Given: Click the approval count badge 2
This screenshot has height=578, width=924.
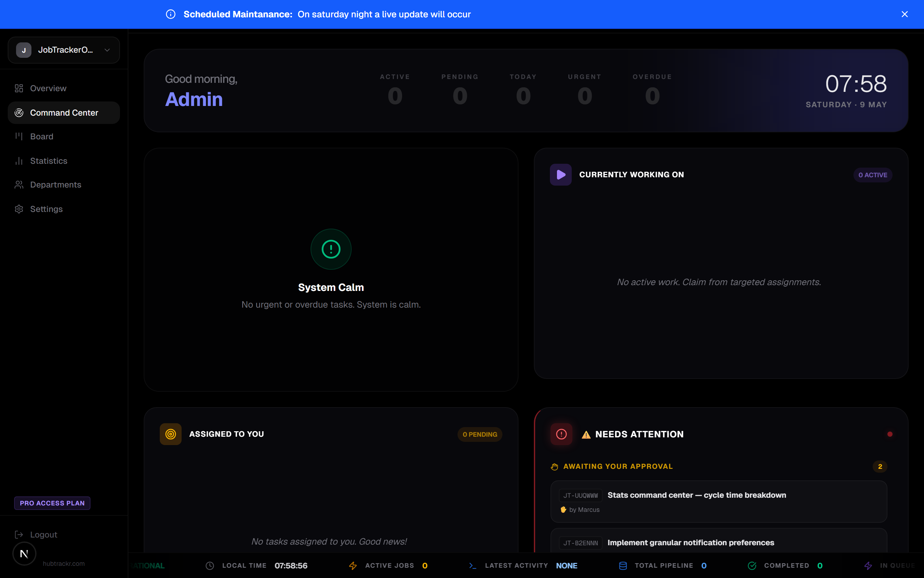Looking at the screenshot, I should coord(880,466).
